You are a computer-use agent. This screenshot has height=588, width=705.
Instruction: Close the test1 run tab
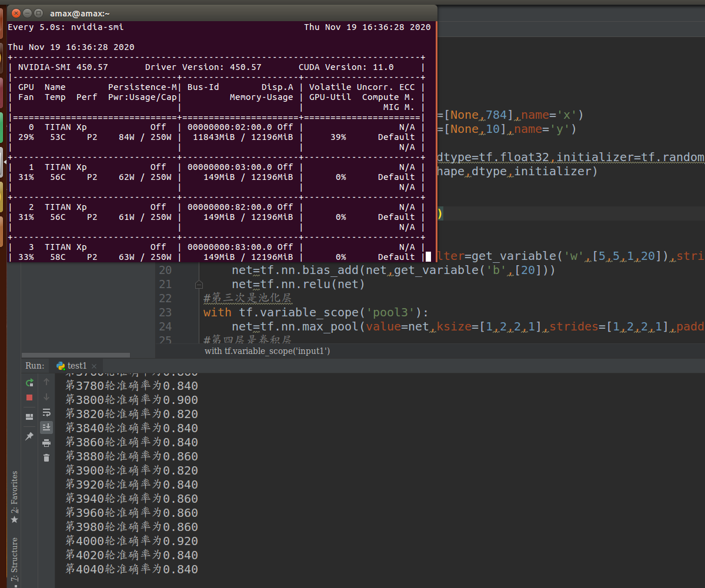(x=94, y=366)
